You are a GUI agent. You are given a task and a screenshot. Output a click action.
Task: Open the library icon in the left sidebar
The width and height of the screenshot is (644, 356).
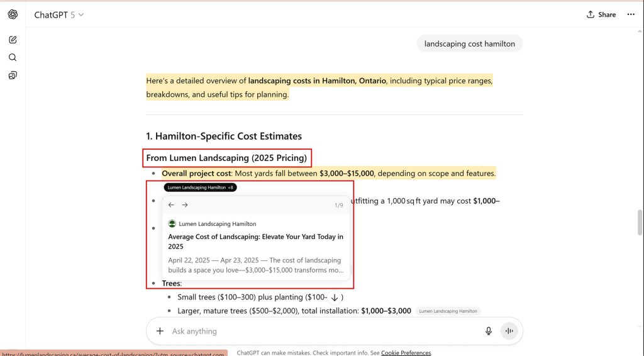tap(13, 75)
